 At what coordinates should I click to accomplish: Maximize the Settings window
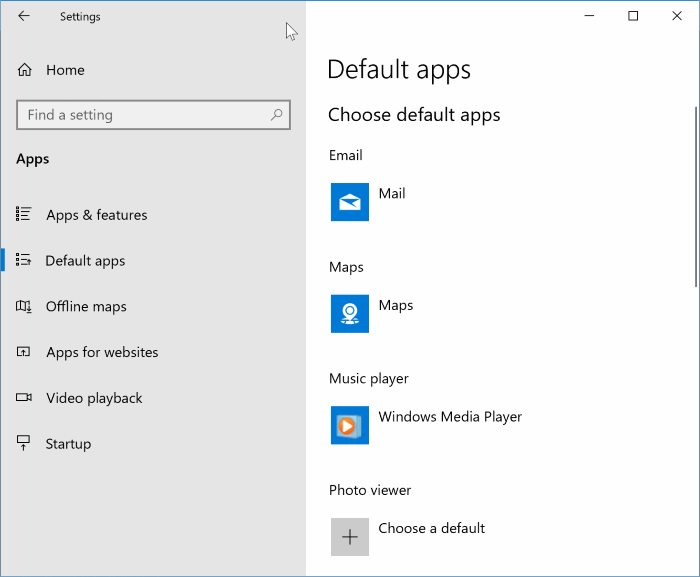tap(633, 16)
